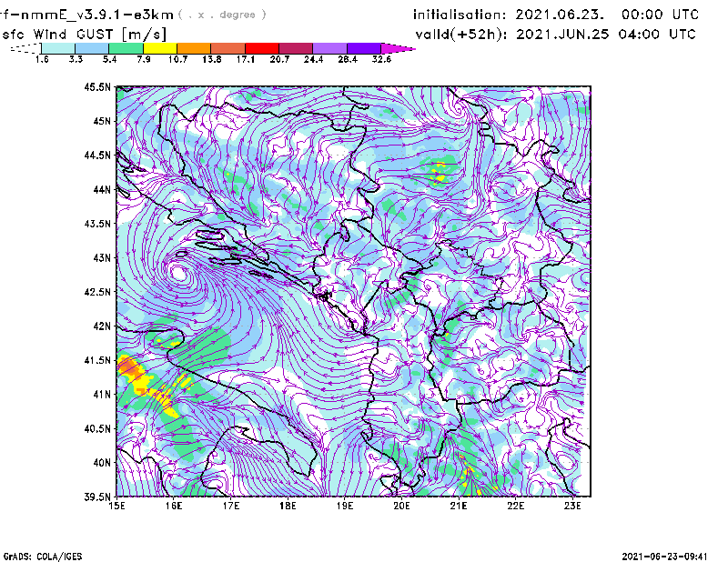The height and width of the screenshot is (562, 728).
Task: Click the 40.5N latitude label
Action: point(97,429)
